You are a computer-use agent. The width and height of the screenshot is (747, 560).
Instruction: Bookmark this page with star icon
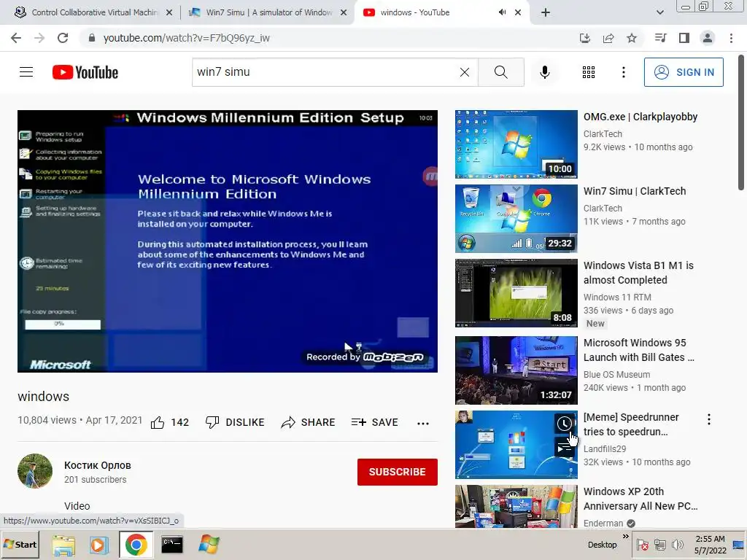632,38
